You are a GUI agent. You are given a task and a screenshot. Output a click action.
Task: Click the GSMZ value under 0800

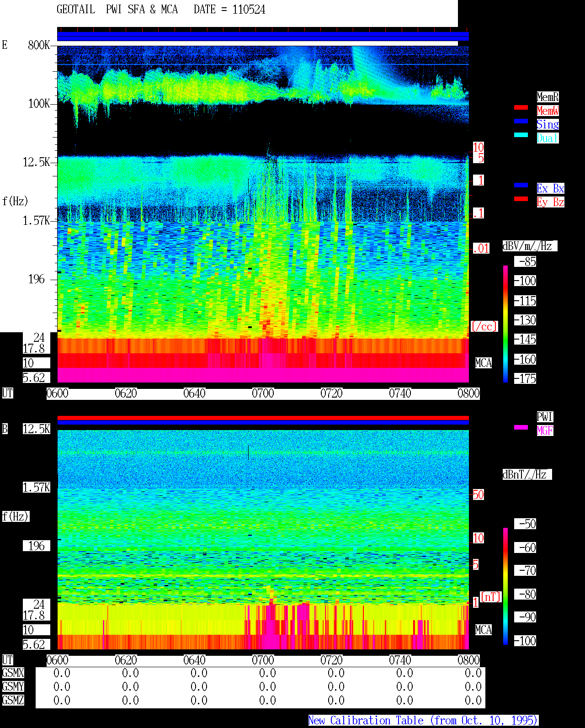(x=473, y=700)
